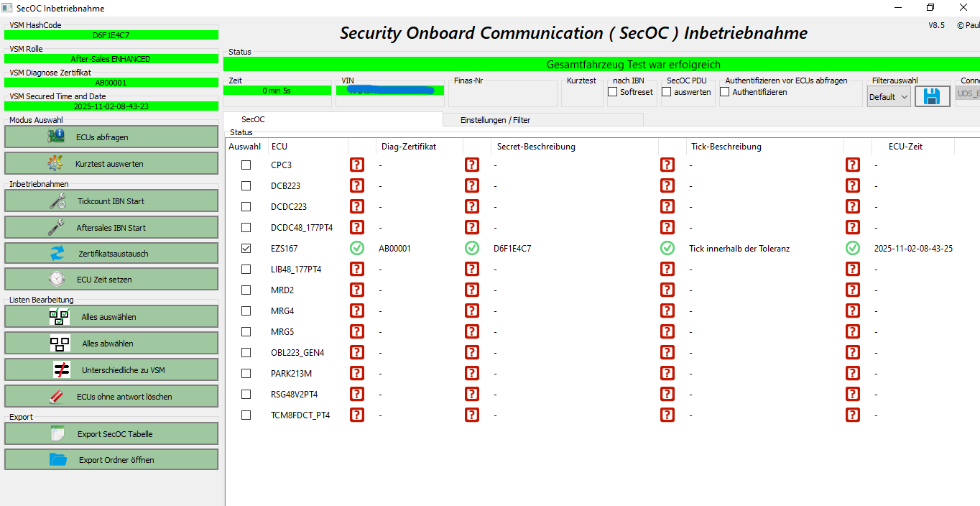Tick the SecOC PDU auswerten checkbox
Image resolution: width=980 pixels, height=506 pixels.
(x=667, y=92)
